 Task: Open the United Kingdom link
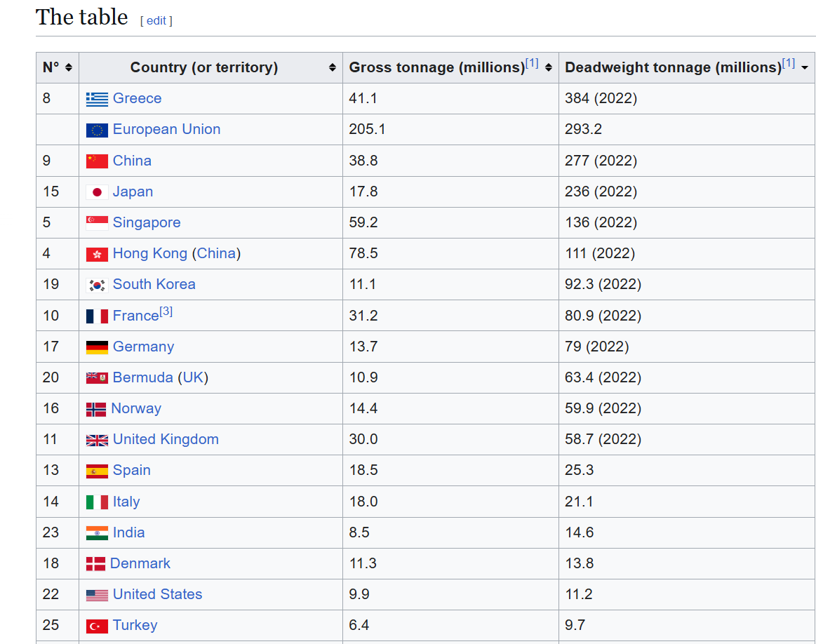click(166, 439)
